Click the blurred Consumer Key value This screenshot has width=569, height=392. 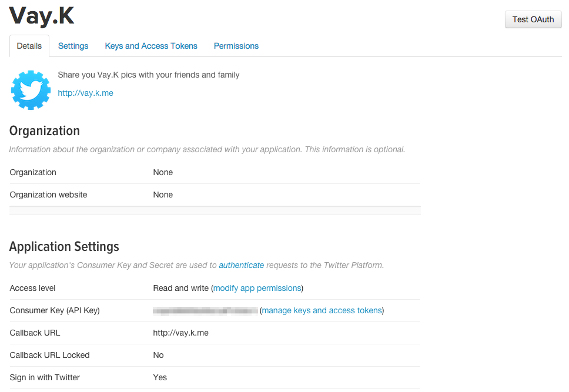click(x=205, y=310)
